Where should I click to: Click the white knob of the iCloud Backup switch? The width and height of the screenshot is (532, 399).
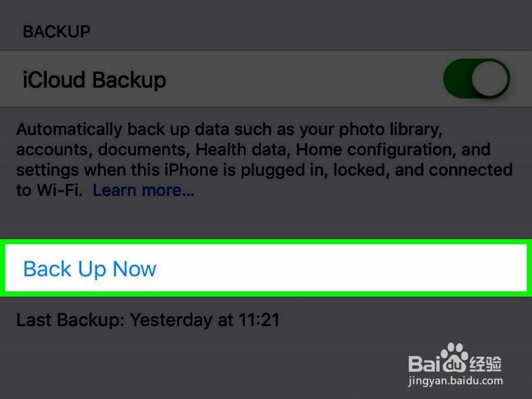[491, 79]
